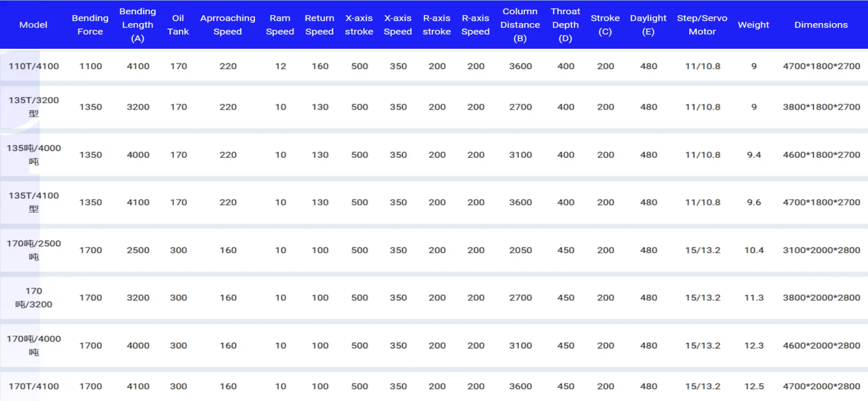The height and width of the screenshot is (401, 868).
Task: Click oil tank 300 in 170吨/4000 row
Action: point(178,345)
